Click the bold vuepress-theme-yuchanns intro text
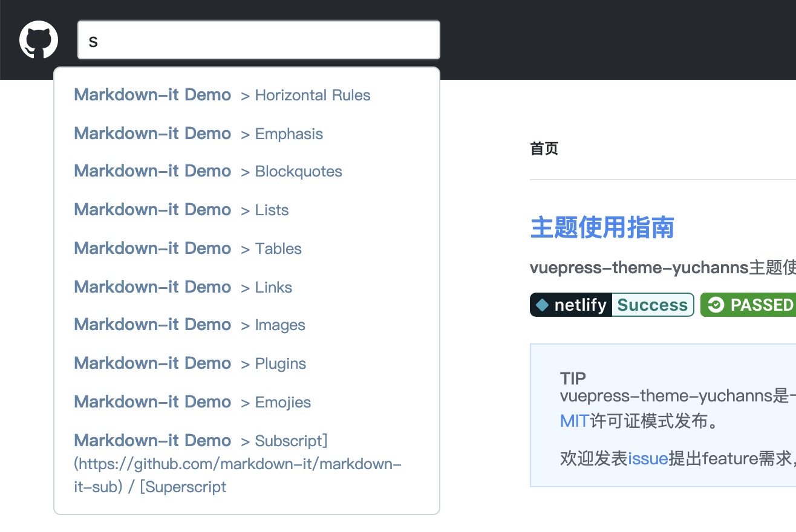This screenshot has width=796, height=532. (639, 267)
